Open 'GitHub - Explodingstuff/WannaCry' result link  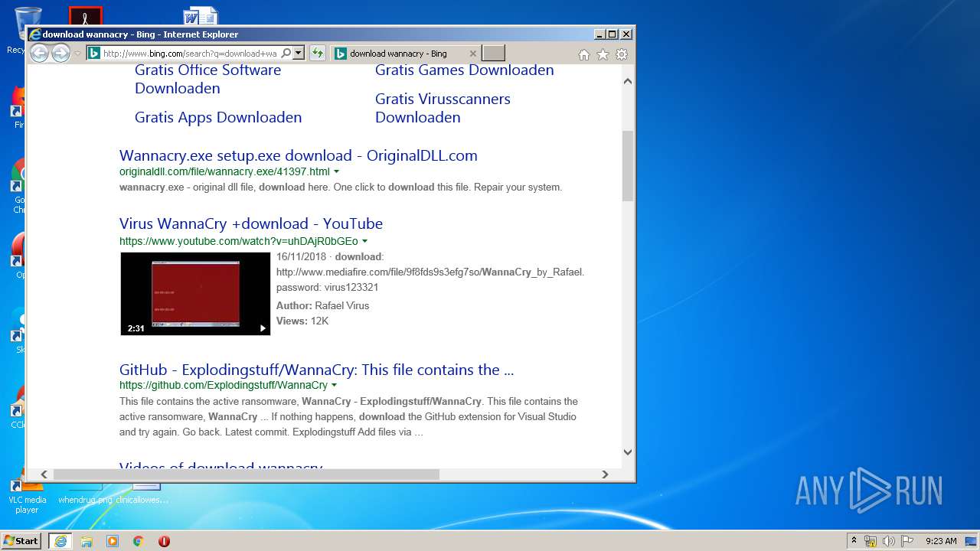[316, 370]
